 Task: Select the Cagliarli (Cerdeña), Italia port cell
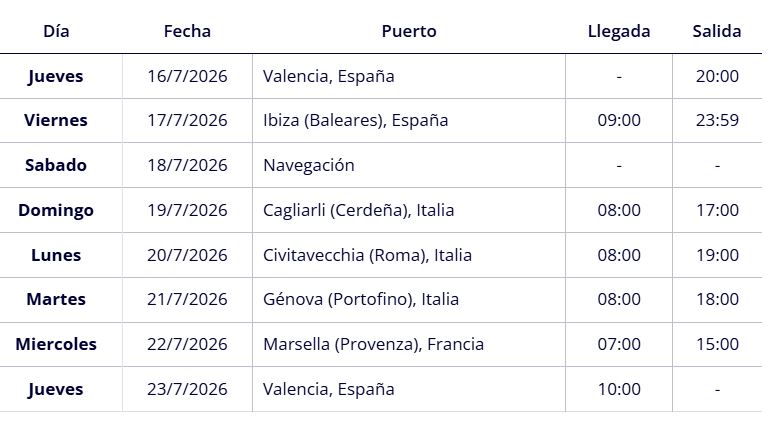pyautogui.click(x=358, y=210)
